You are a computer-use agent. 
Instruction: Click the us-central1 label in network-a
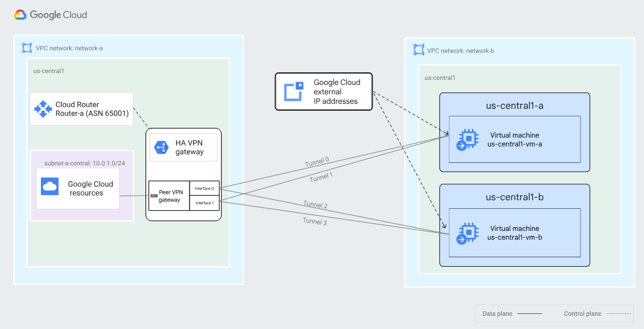pos(48,71)
